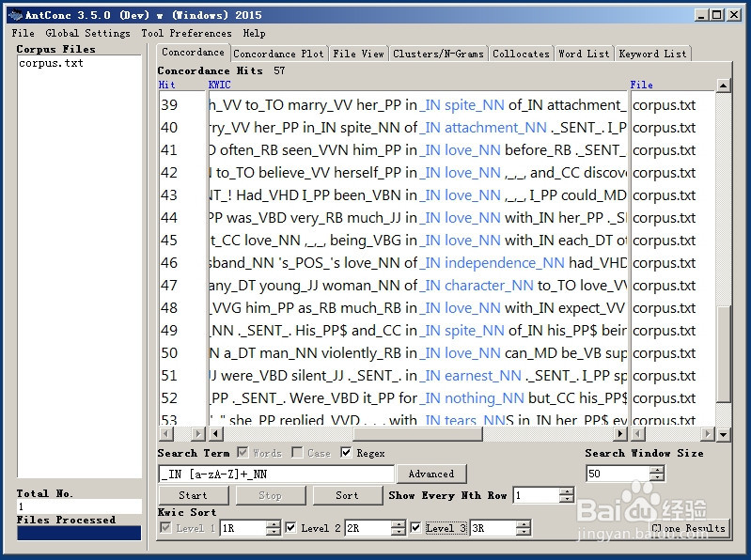This screenshot has width=751, height=560.
Task: Select hit 52 line 'for_IN nothing_NN'
Action: coord(417,397)
